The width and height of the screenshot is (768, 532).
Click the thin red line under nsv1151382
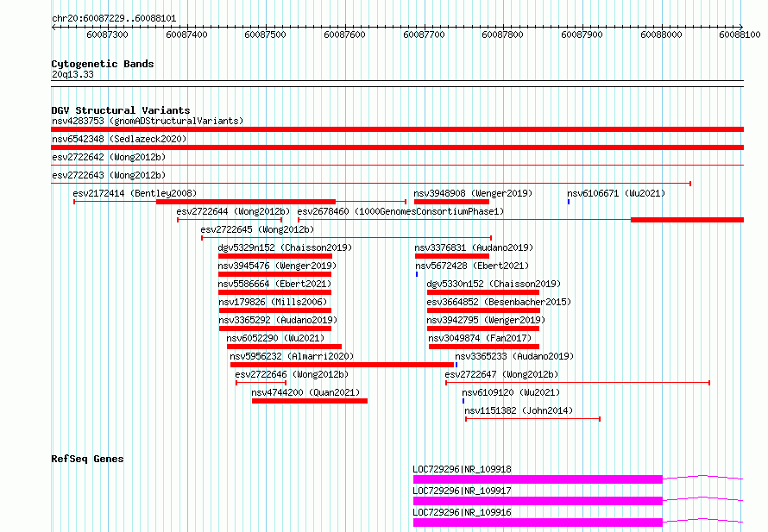tap(533, 419)
